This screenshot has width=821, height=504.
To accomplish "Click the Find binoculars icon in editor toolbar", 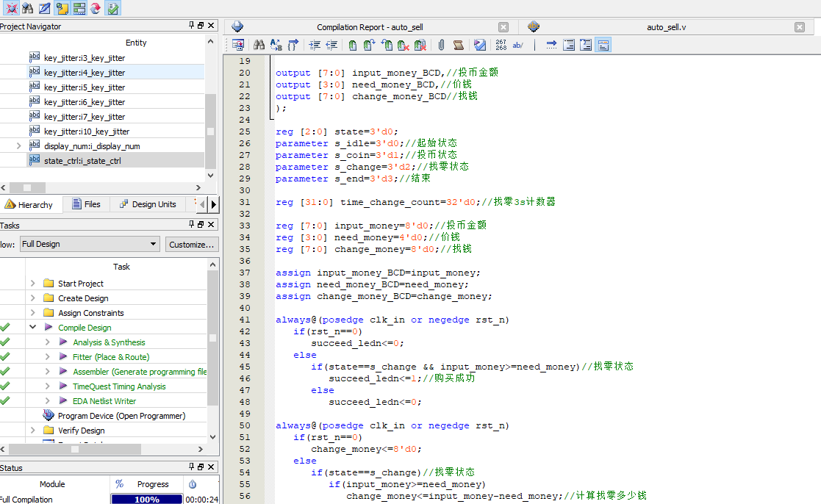I will pos(259,45).
